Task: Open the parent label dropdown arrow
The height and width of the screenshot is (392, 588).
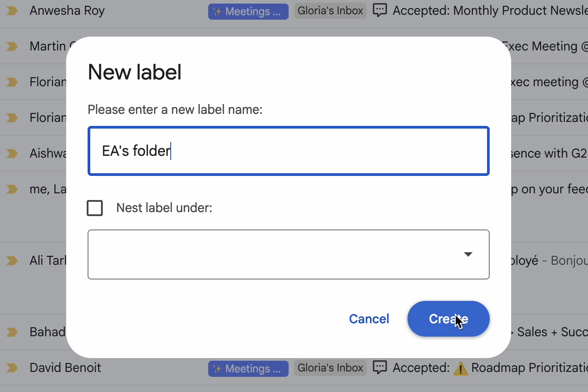Action: click(x=468, y=254)
